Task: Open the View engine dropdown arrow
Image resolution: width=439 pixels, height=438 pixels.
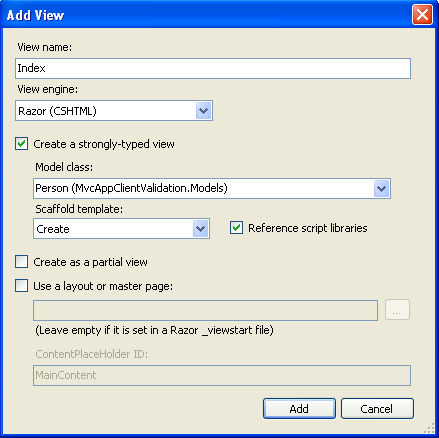Action: [203, 111]
